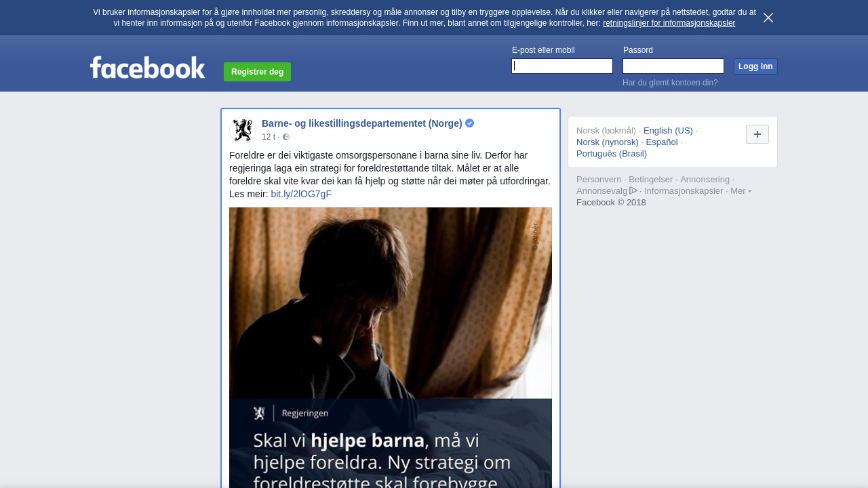Image resolution: width=868 pixels, height=488 pixels.
Task: Expand the Mer footer dropdown
Action: (x=741, y=191)
